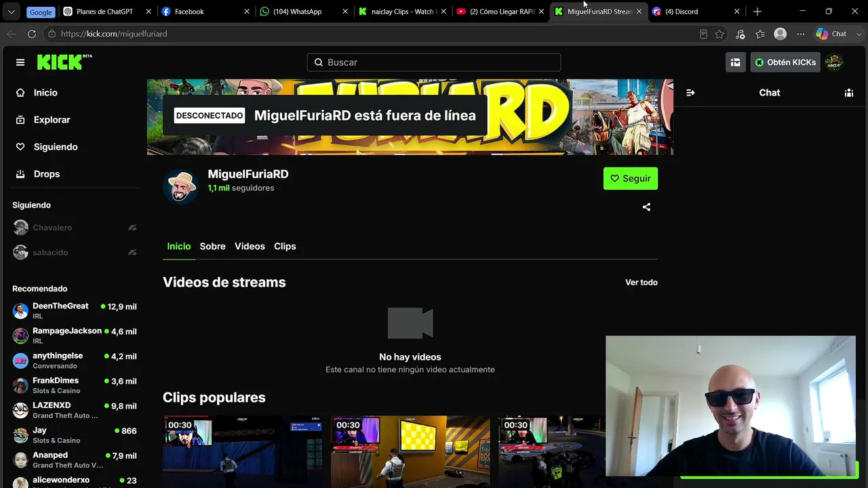Switch to the Discord browser tab
The height and width of the screenshot is (488, 868).
(696, 12)
